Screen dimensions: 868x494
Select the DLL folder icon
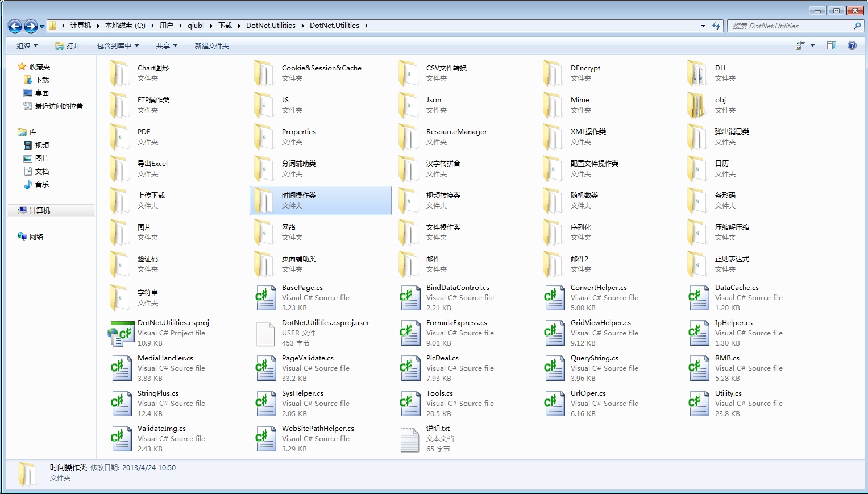698,73
